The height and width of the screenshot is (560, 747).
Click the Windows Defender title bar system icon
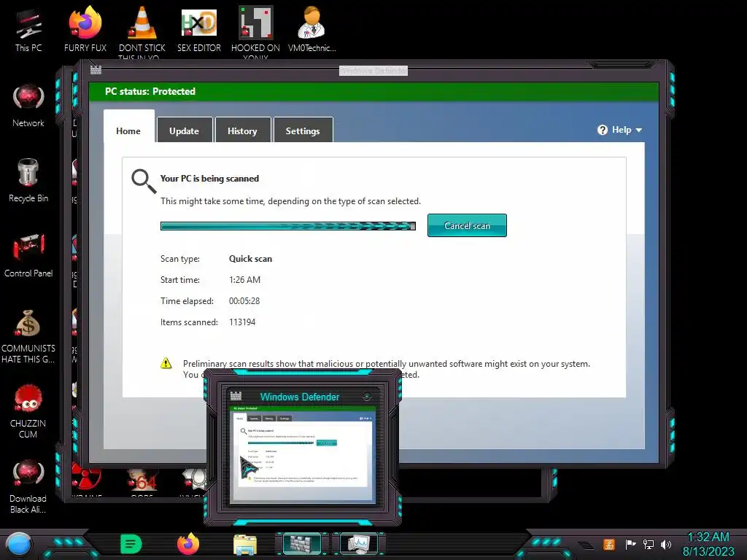pos(96,69)
